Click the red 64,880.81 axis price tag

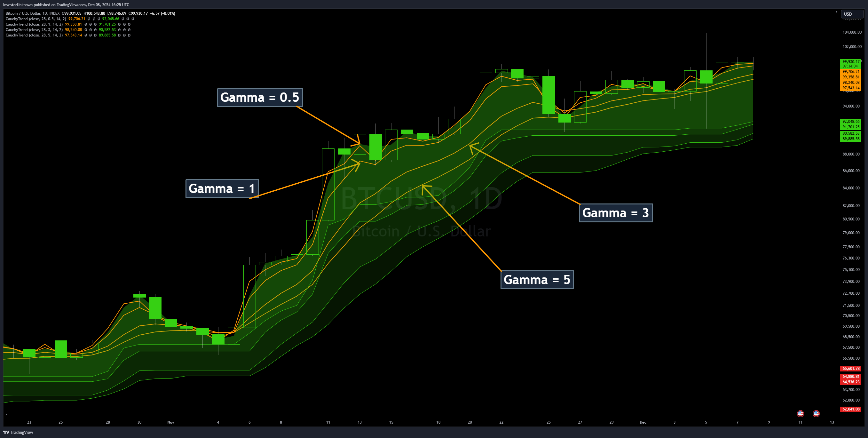click(851, 377)
